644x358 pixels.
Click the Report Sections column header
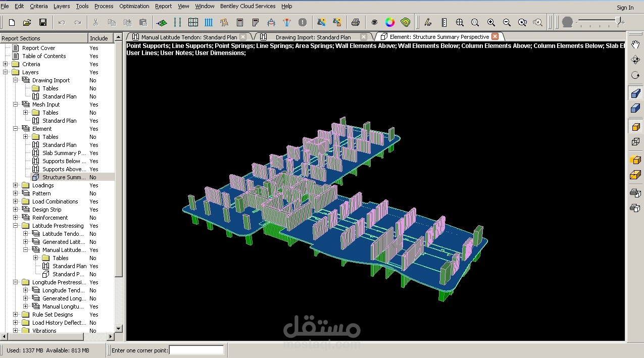coord(44,38)
